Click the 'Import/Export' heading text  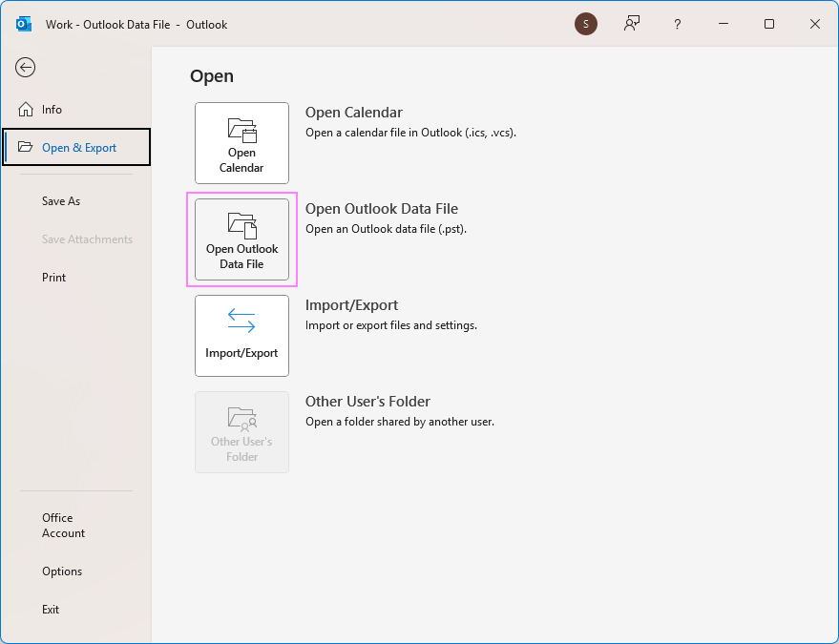pyautogui.click(x=351, y=305)
